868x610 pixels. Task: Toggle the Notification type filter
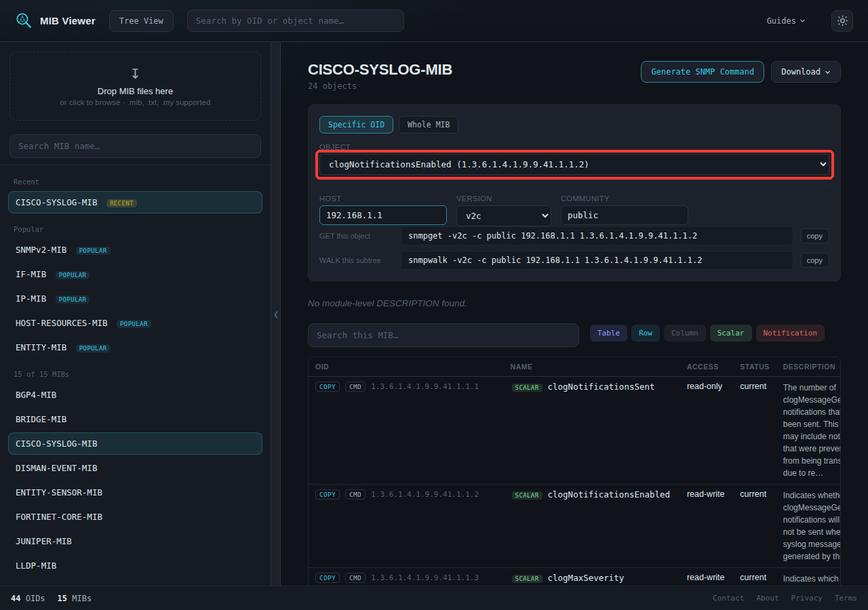790,333
